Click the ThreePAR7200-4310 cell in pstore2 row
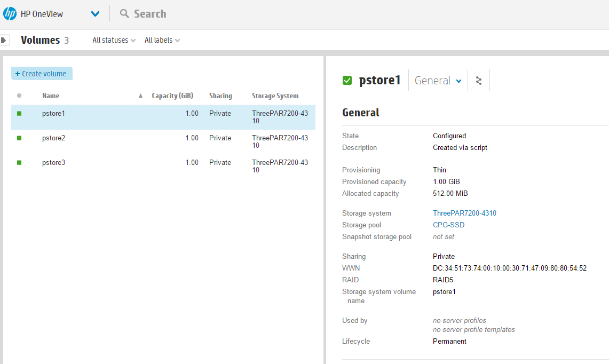The height and width of the screenshot is (364, 609). 280,141
